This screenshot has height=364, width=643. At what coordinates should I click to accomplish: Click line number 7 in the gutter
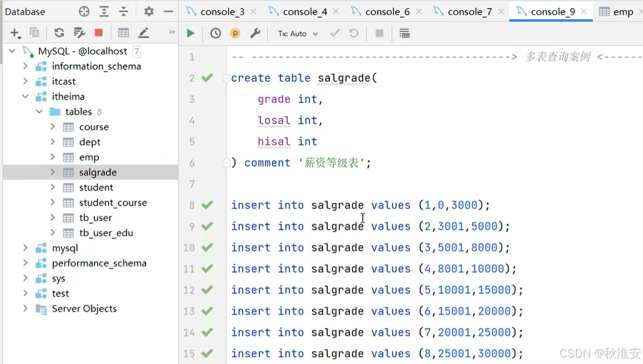click(x=191, y=184)
